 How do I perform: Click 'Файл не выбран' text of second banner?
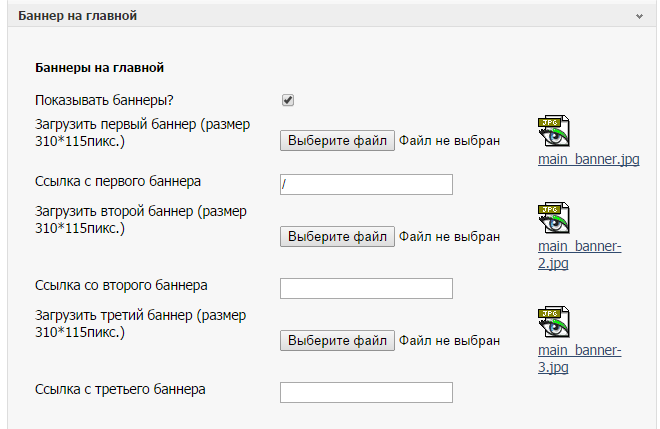[x=449, y=237]
